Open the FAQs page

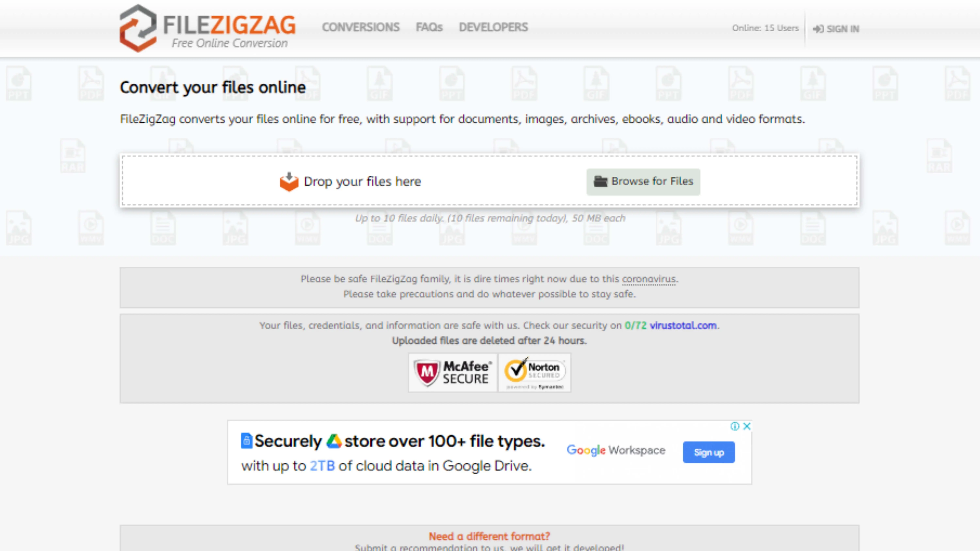tap(429, 27)
